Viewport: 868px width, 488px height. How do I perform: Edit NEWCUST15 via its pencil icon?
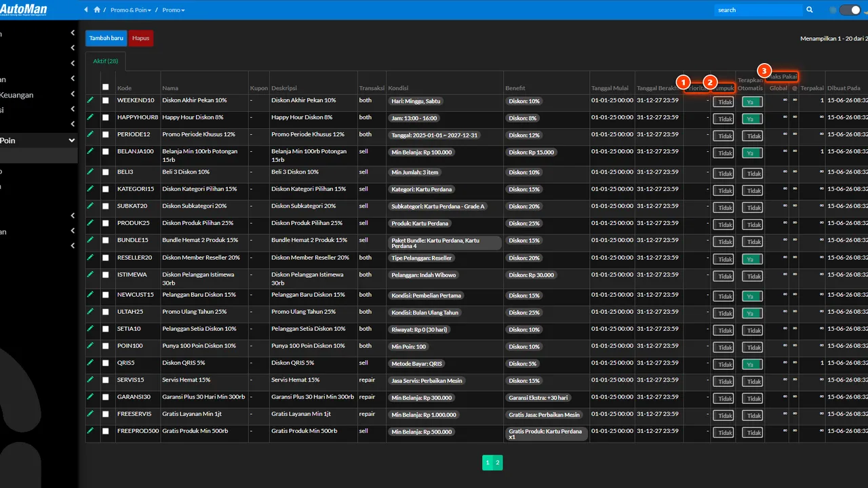coord(90,294)
